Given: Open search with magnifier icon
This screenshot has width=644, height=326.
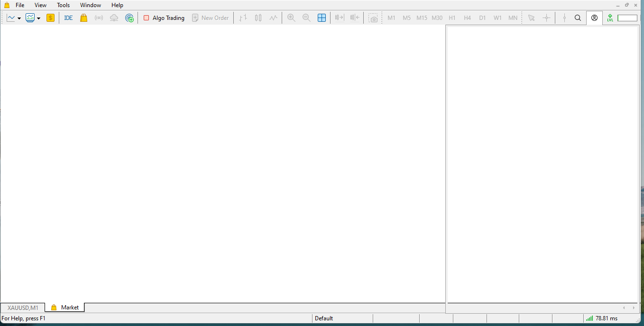Looking at the screenshot, I should coord(578,18).
